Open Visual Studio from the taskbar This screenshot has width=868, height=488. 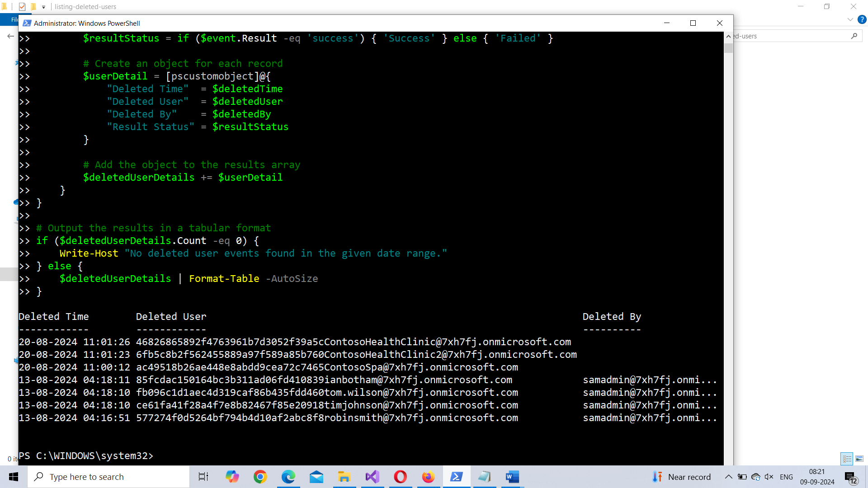(x=373, y=477)
